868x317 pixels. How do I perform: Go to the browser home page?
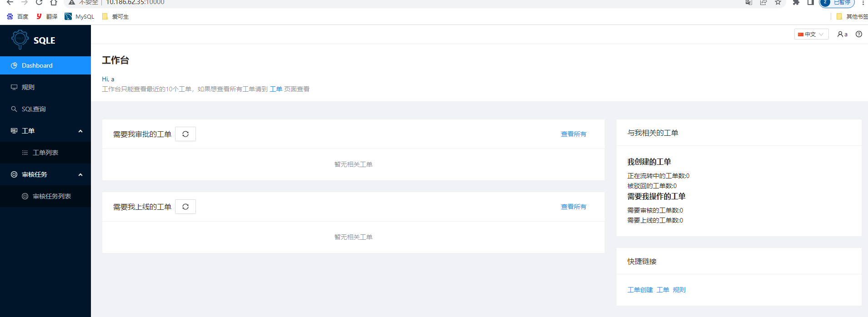click(54, 2)
